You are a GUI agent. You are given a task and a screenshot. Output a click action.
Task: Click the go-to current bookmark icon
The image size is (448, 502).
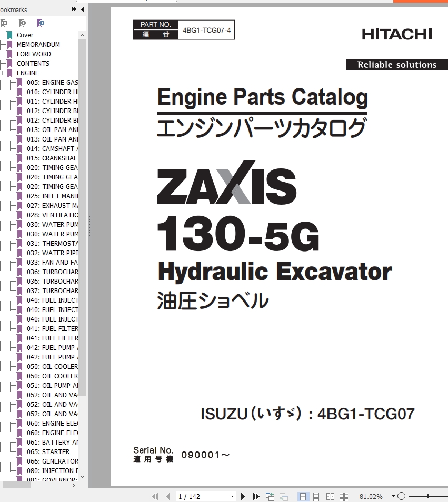coord(41,23)
